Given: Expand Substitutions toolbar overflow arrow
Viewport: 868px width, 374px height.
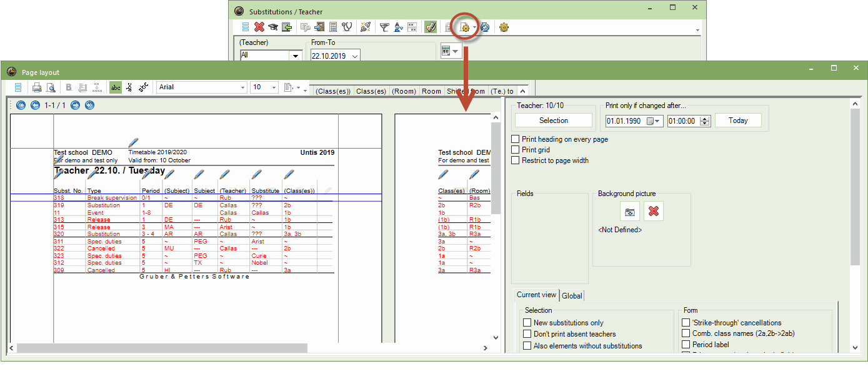Looking at the screenshot, I should (x=697, y=31).
